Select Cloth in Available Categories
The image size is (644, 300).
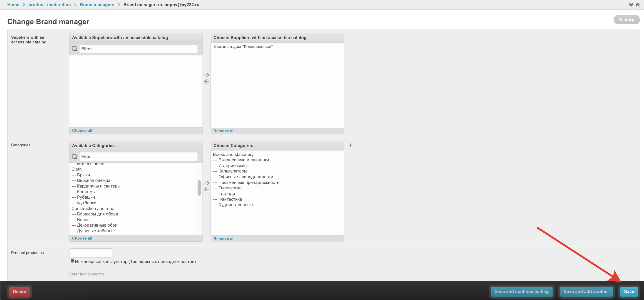tap(77, 169)
